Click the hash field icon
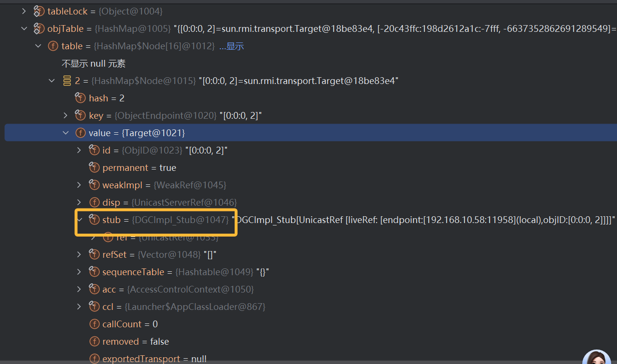 (80, 98)
